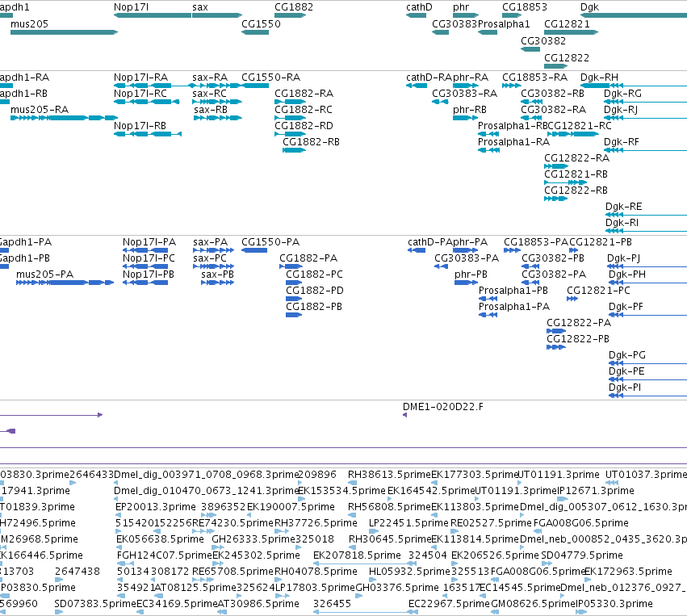Click the sax-RC transcript label
687x616 pixels.
[x=209, y=94]
